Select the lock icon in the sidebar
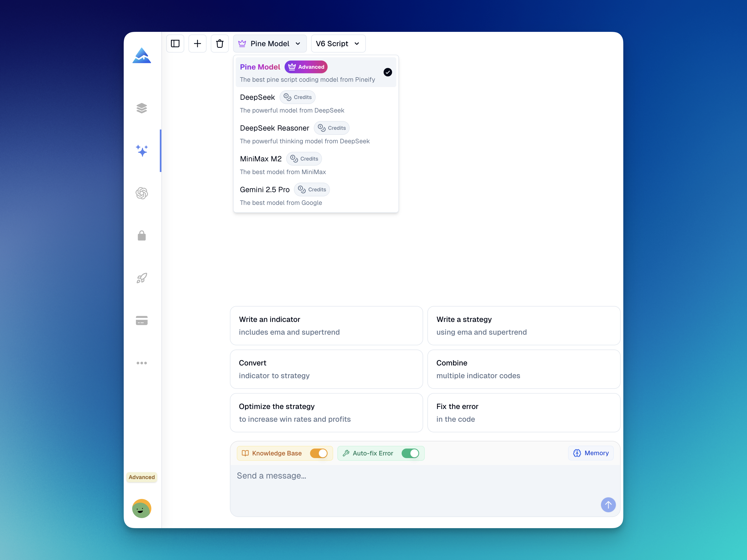 [141, 236]
